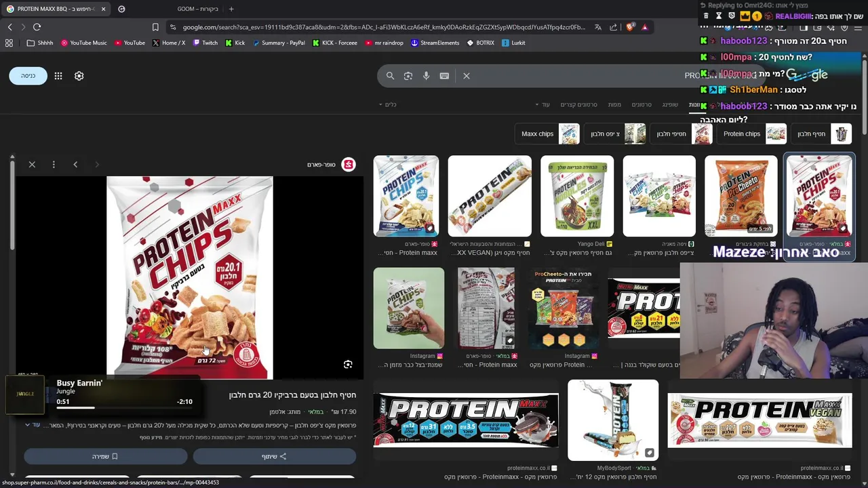The height and width of the screenshot is (488, 868).
Task: Switch to מפות maps search tab
Action: 614,104
